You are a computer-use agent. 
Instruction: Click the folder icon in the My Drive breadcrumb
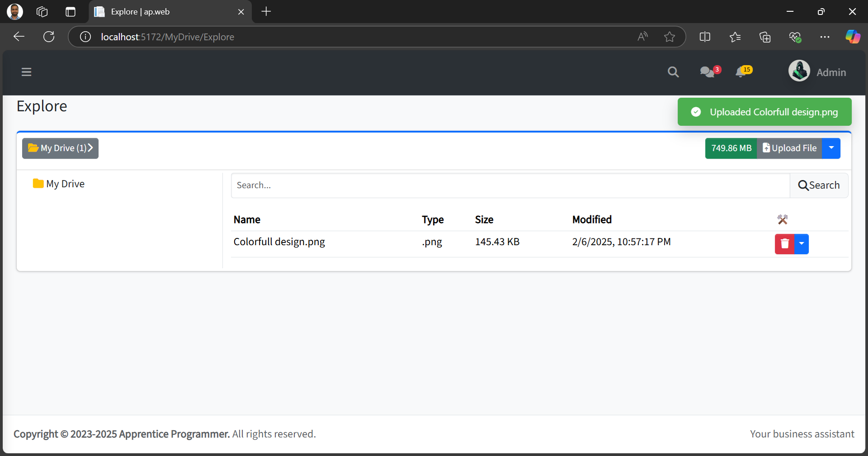coord(33,147)
